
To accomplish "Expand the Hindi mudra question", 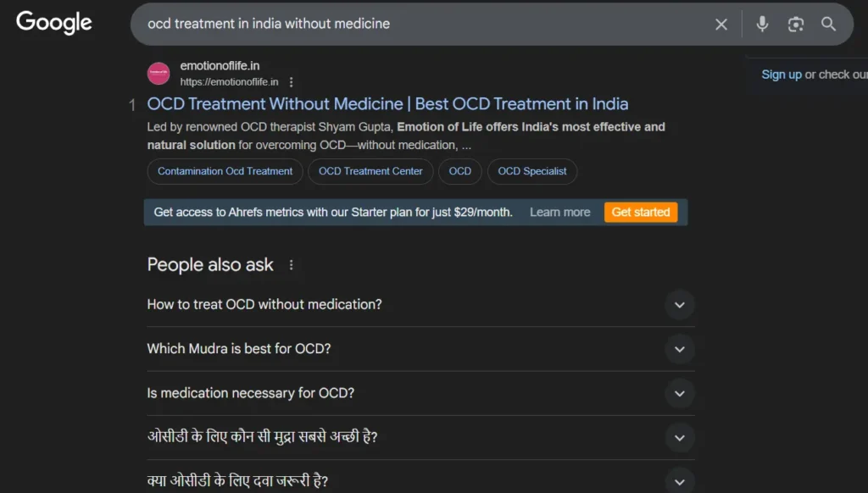I will pyautogui.click(x=420, y=437).
